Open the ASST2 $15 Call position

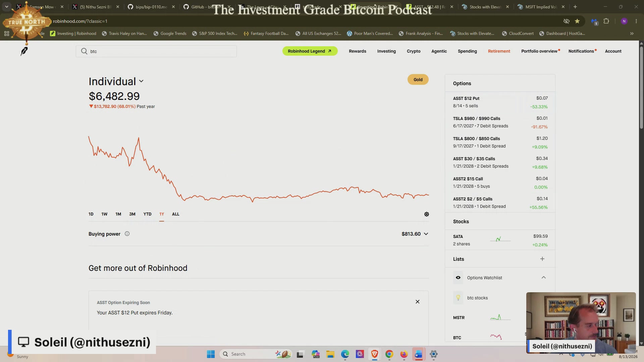coord(500,182)
